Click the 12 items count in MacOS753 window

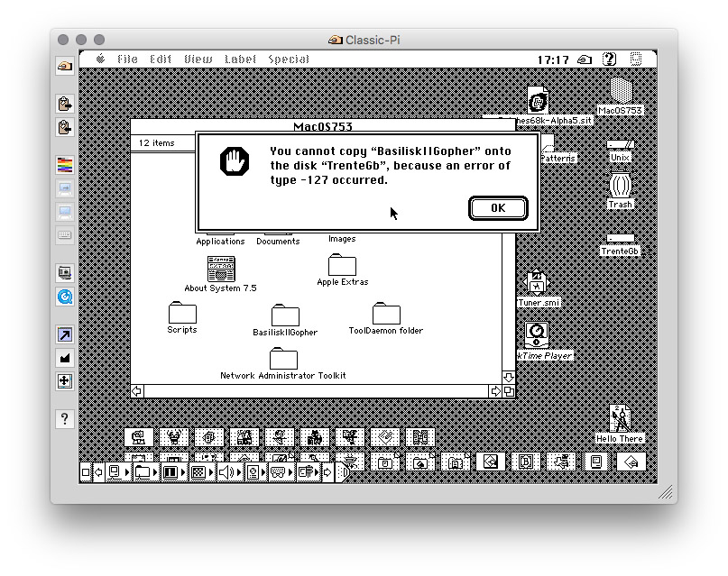click(x=156, y=142)
